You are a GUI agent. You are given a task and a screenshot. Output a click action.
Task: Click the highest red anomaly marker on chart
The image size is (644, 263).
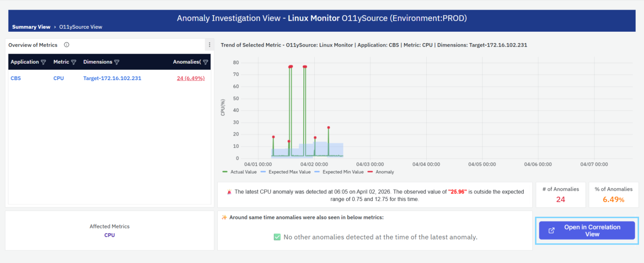(x=291, y=67)
